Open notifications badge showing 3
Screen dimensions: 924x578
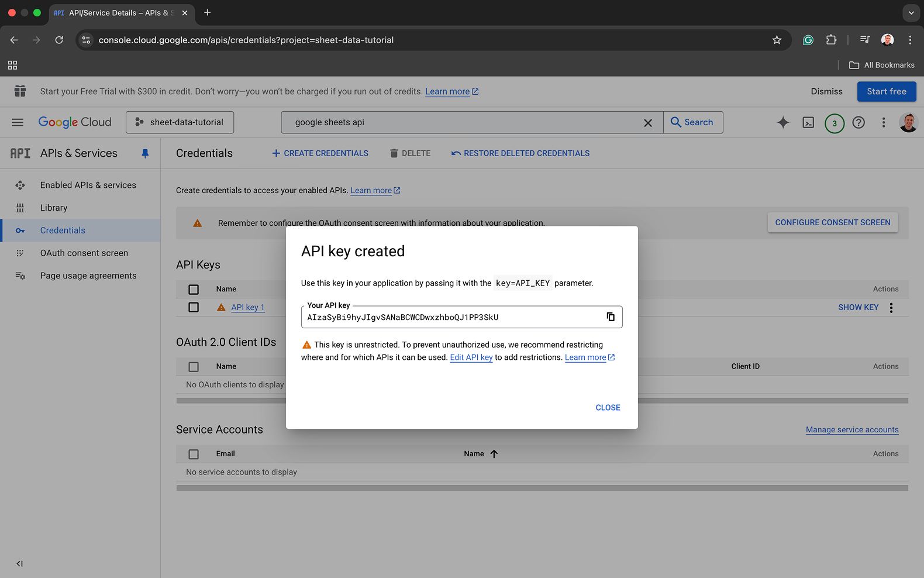[835, 123]
